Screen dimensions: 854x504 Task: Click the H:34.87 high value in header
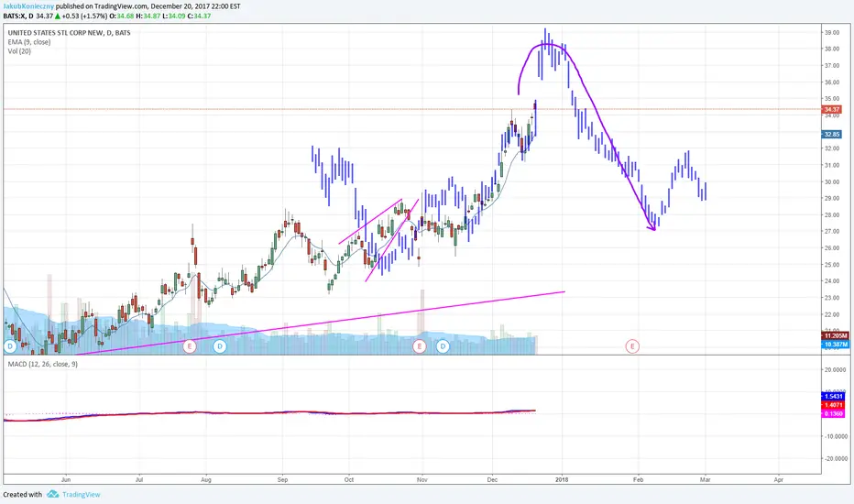(x=148, y=16)
